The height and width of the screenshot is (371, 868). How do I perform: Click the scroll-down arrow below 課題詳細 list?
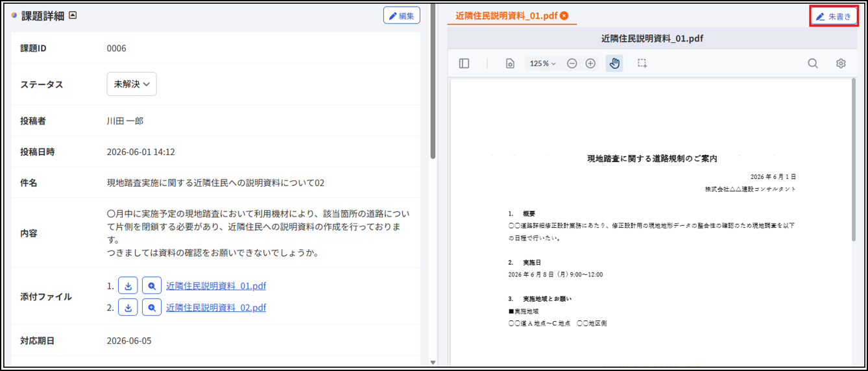(433, 362)
